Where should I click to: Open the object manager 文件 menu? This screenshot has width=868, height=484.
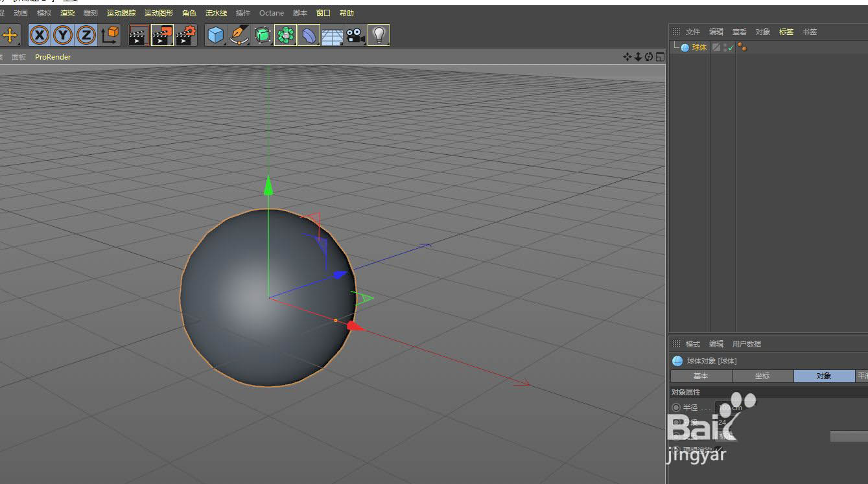(693, 32)
